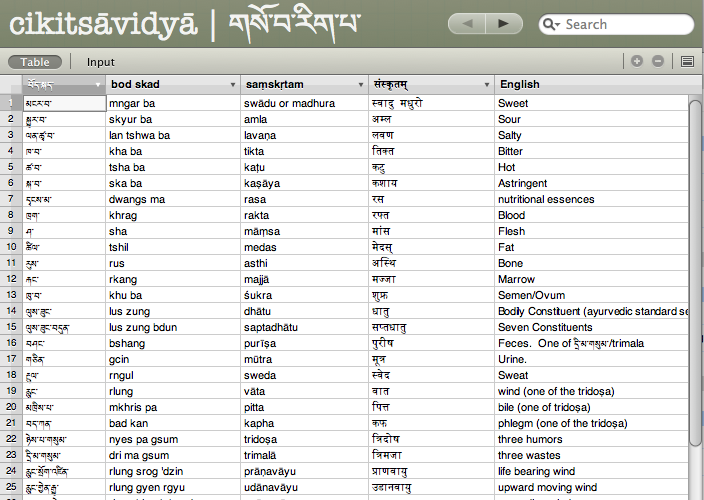Go to previous record with back arrow
This screenshot has height=500, width=704.
coord(467,23)
